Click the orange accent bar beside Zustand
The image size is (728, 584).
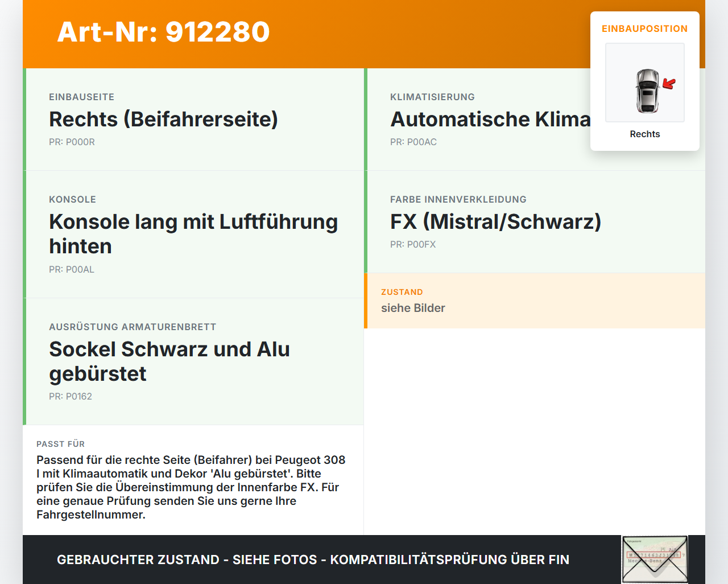(366, 301)
